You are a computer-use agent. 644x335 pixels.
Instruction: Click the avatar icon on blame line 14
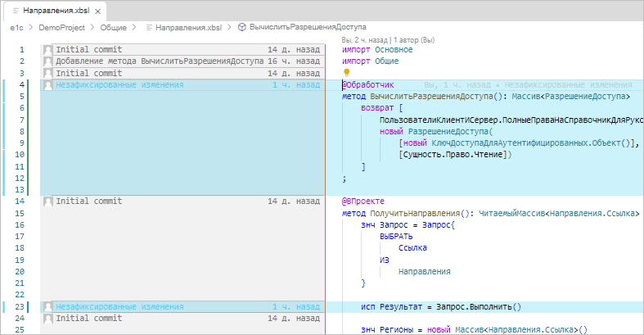[48, 201]
